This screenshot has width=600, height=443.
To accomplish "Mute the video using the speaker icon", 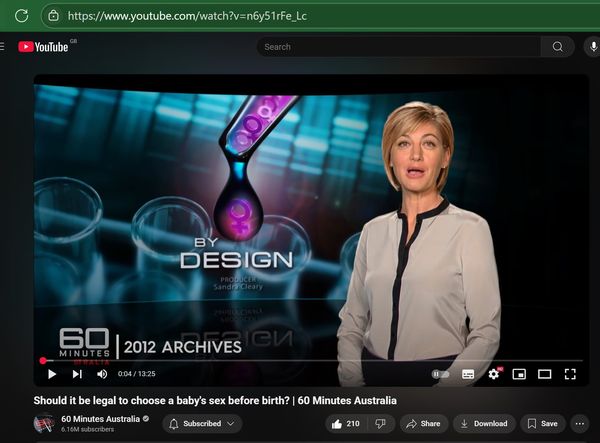I will (x=102, y=374).
